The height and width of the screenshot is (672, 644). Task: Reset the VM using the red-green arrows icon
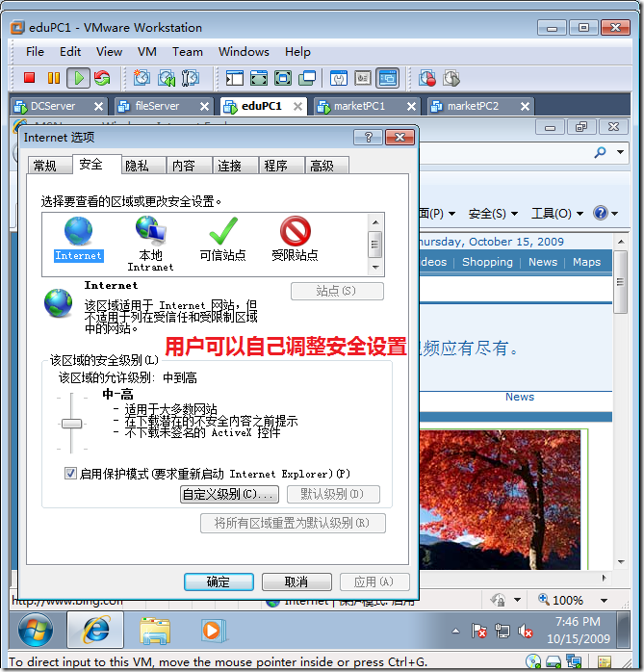[x=102, y=78]
